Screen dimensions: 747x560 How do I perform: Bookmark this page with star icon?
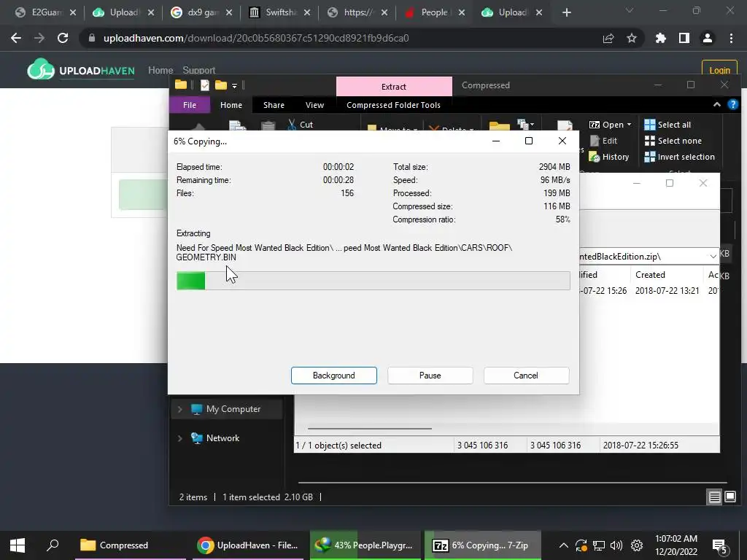(x=632, y=38)
